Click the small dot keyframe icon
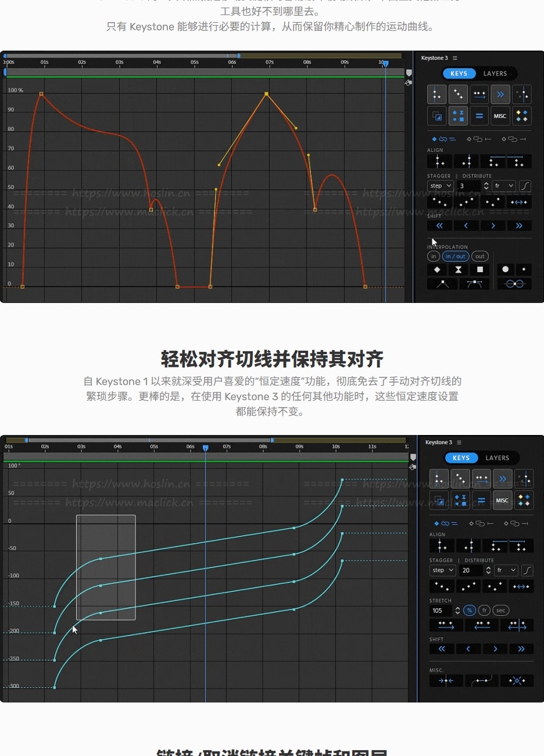 pos(524,269)
